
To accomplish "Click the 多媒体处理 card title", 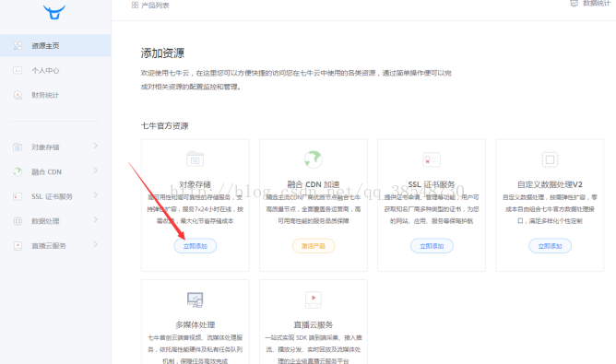I will [195, 324].
